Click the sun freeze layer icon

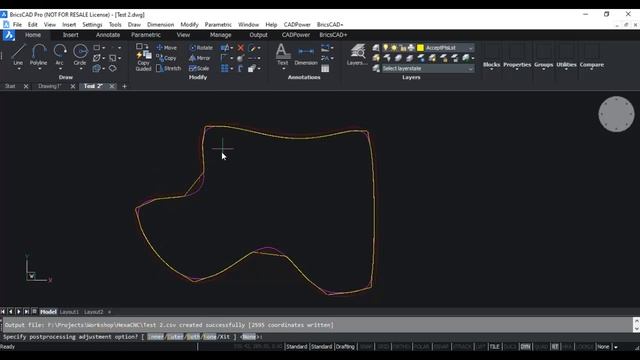tap(394, 48)
